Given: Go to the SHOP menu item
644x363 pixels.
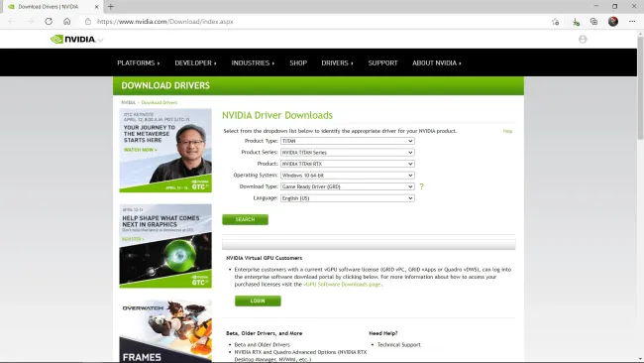Looking at the screenshot, I should (x=298, y=62).
